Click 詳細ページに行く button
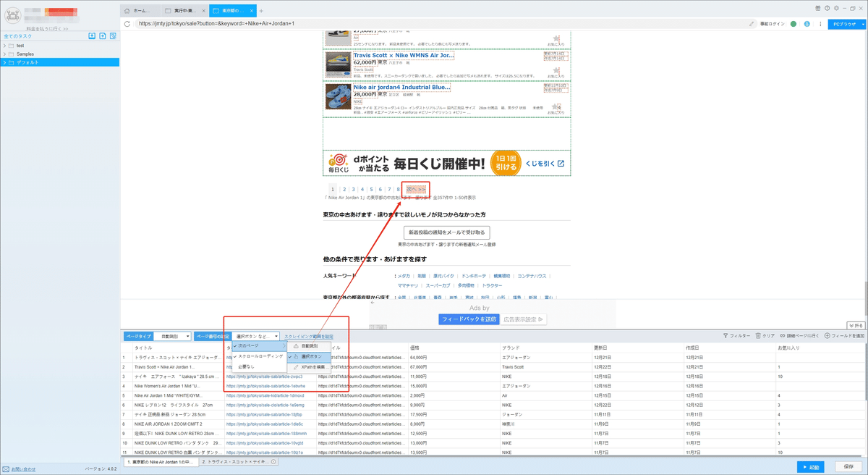The height and width of the screenshot is (475, 868). click(x=800, y=336)
